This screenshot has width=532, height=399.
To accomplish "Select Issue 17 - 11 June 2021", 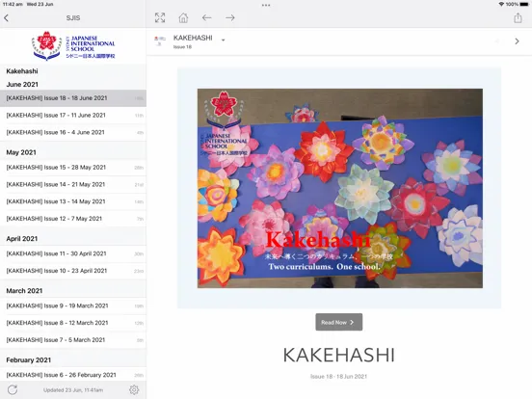I will coord(73,116).
